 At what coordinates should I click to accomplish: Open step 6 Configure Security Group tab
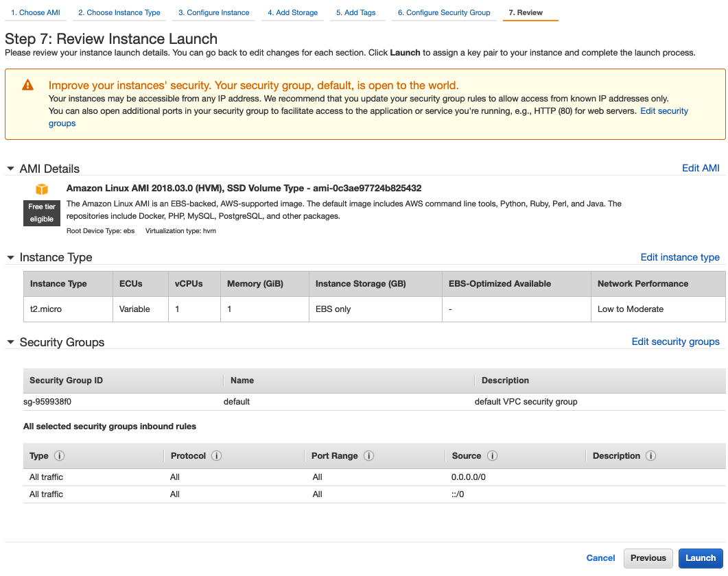pyautogui.click(x=445, y=12)
